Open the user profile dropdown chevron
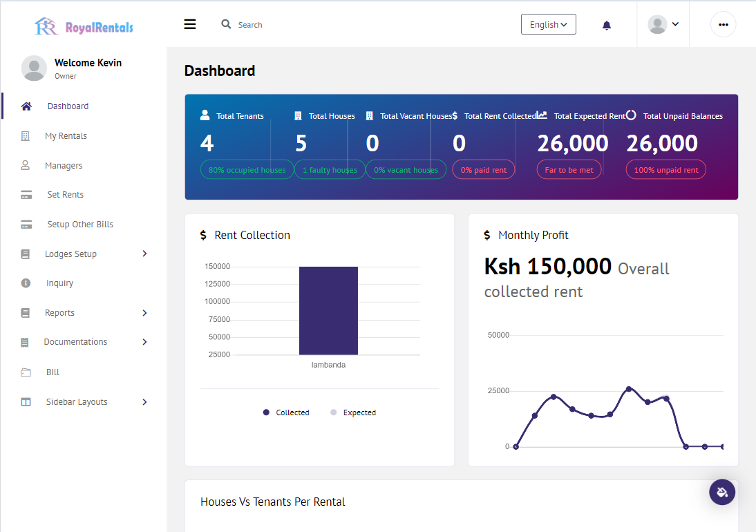Image resolution: width=756 pixels, height=532 pixels. tap(675, 24)
